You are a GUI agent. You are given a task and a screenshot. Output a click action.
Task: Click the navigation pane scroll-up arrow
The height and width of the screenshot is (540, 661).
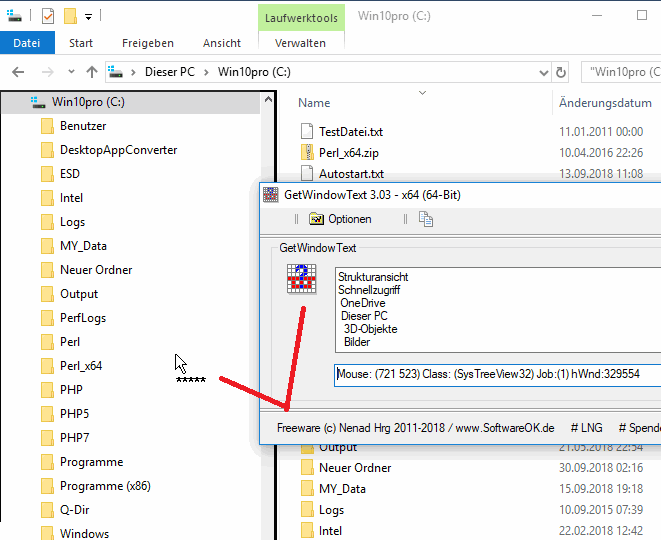pyautogui.click(x=268, y=99)
